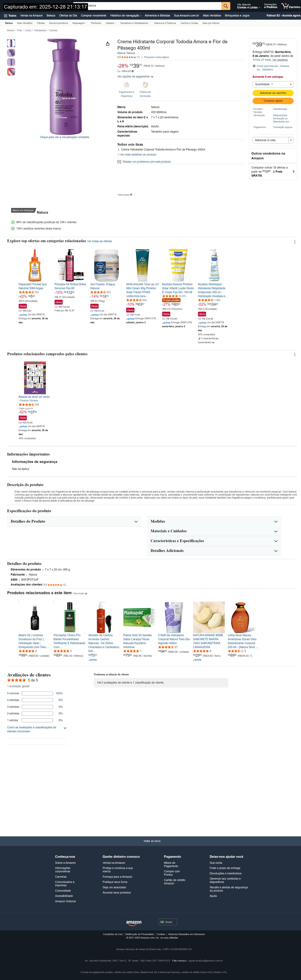Expand the Detalhes do Produto section
Image resolution: width=301 pixels, height=980 pixels.
pos(74,521)
